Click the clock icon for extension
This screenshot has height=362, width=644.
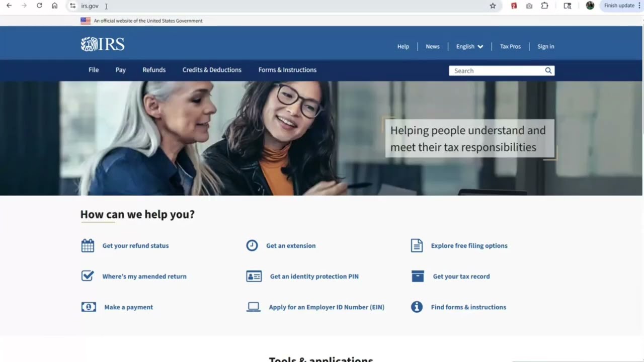[x=252, y=245]
